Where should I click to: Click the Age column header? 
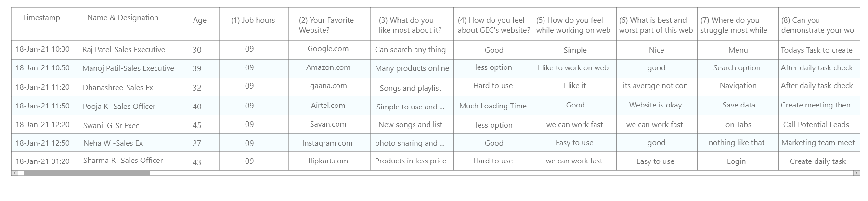point(200,24)
